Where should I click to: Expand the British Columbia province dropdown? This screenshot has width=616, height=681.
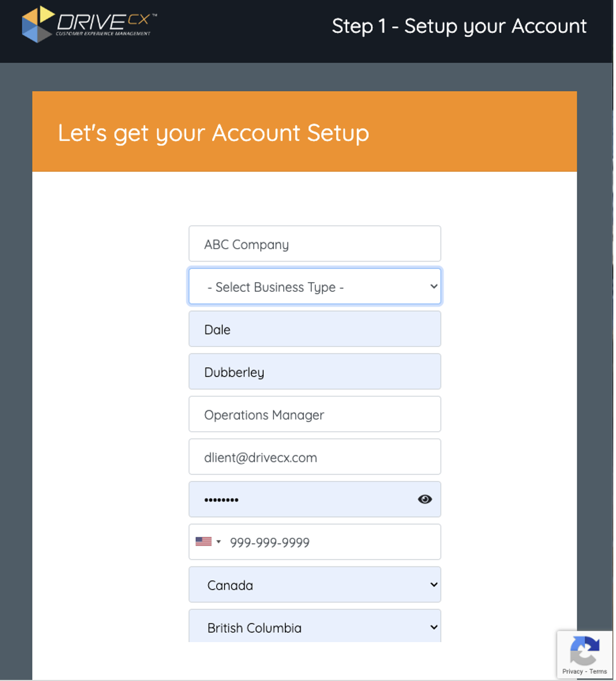[x=314, y=627]
